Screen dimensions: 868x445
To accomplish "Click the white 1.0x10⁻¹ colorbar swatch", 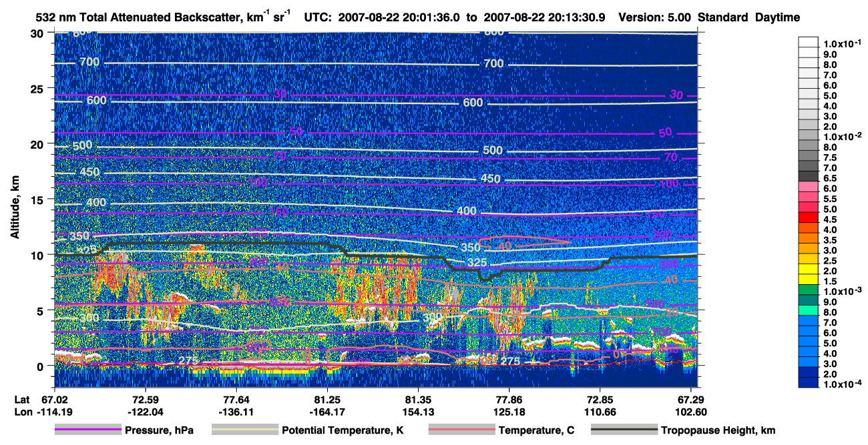I will click(x=808, y=43).
